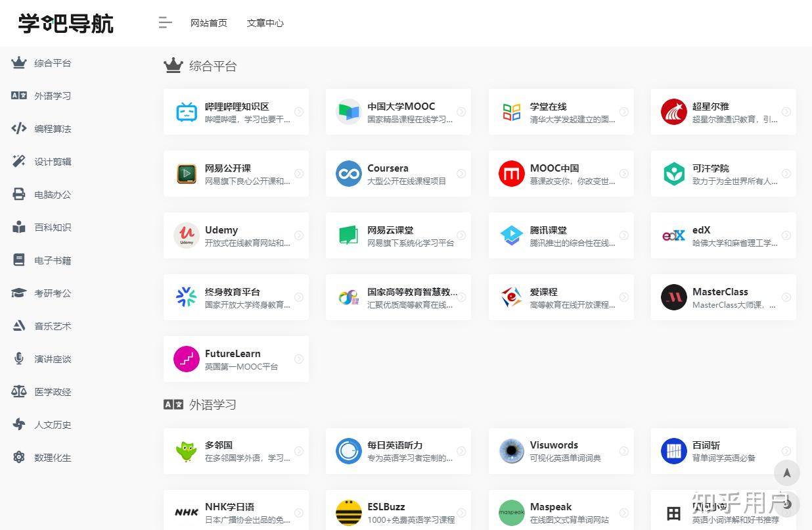Open the 中国大学MOOC site card
Image resolution: width=812 pixels, height=530 pixels.
pyautogui.click(x=398, y=111)
